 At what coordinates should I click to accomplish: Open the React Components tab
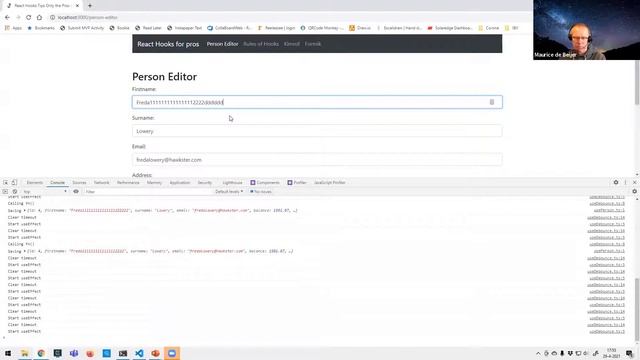[x=265, y=183]
